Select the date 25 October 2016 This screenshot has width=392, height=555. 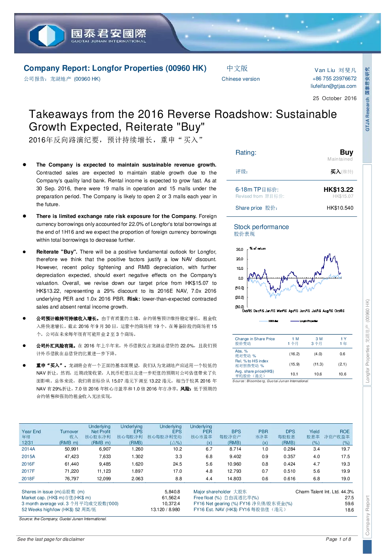(x=335, y=98)
